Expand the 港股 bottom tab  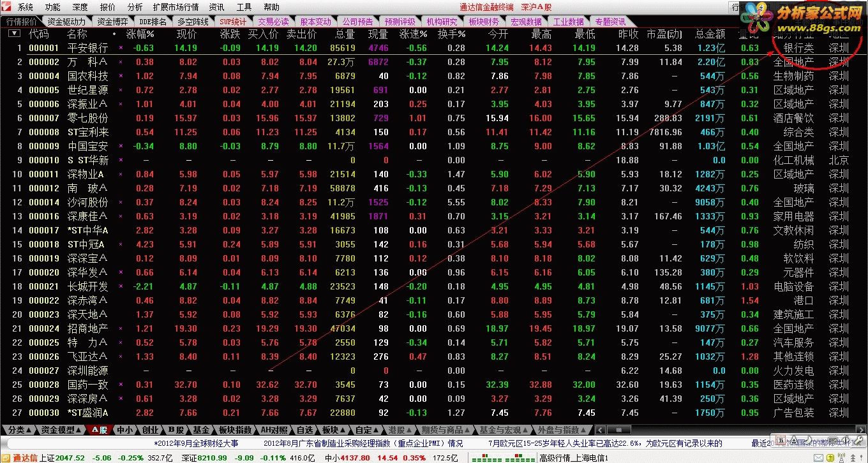click(400, 430)
